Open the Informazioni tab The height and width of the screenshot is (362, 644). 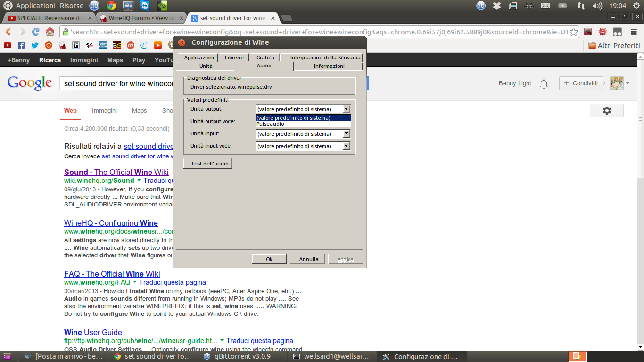coord(329,66)
